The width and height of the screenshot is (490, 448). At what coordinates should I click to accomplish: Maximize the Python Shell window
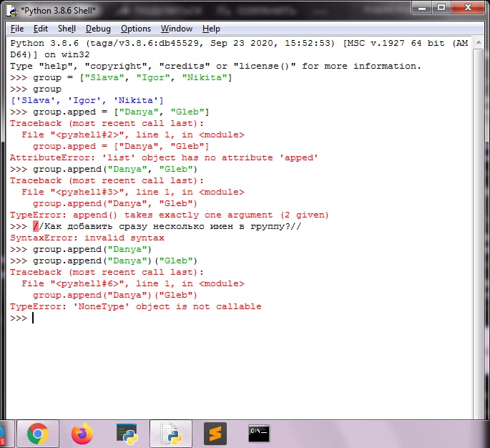tap(441, 7)
